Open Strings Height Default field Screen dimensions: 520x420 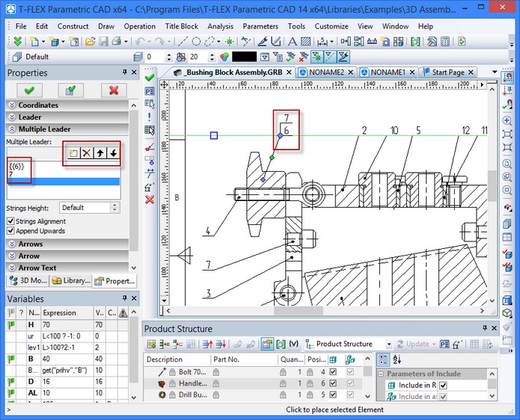(x=89, y=208)
